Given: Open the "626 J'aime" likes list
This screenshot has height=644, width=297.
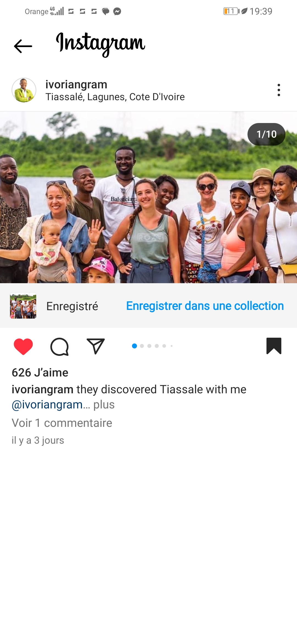Looking at the screenshot, I should pyautogui.click(x=40, y=372).
